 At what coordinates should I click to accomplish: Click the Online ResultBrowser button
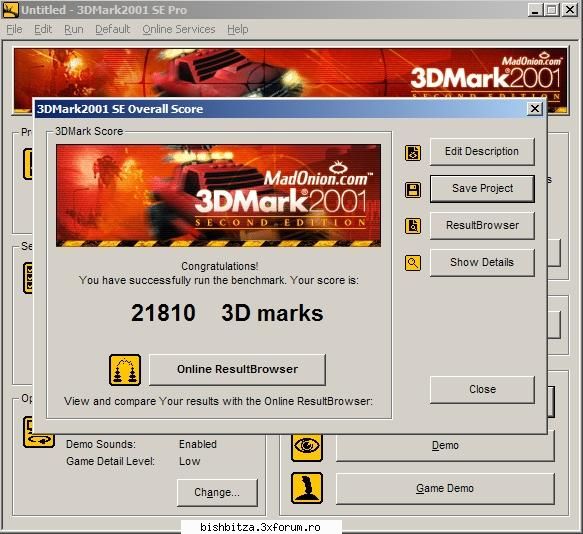(x=237, y=369)
